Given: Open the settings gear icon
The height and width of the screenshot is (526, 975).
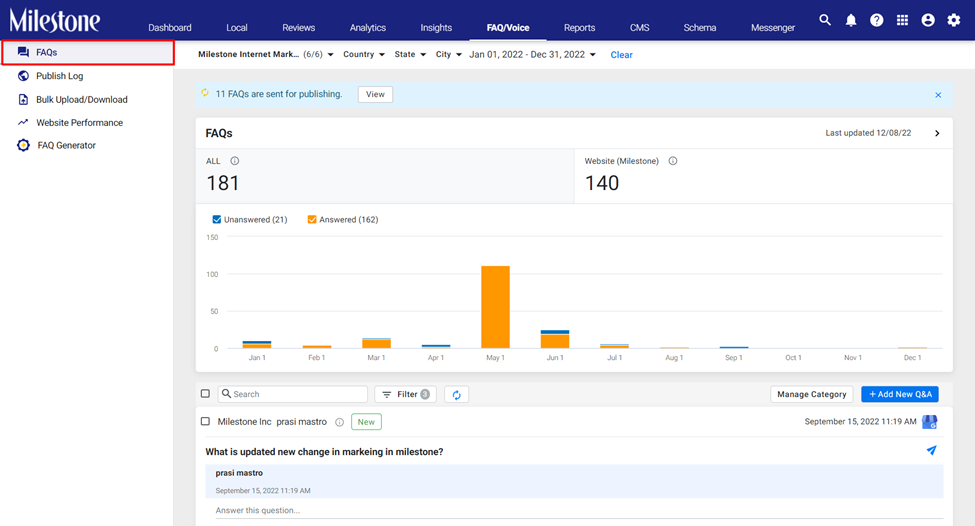Looking at the screenshot, I should coord(953,21).
